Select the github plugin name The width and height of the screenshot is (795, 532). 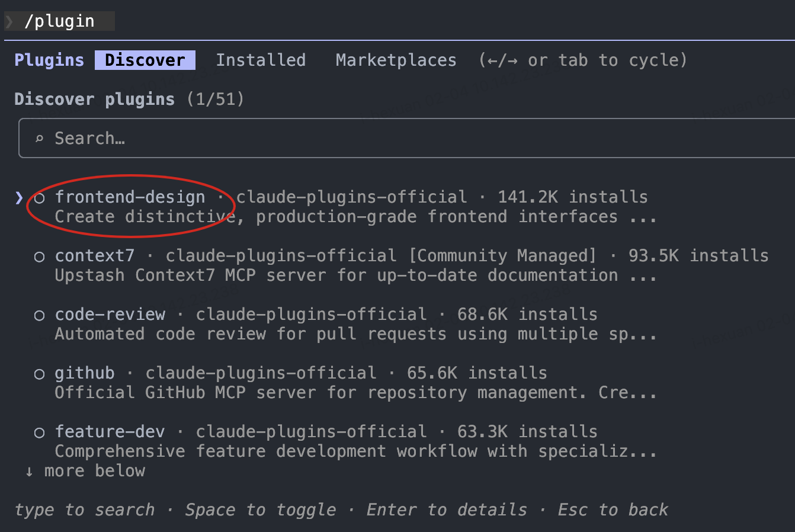(x=85, y=373)
